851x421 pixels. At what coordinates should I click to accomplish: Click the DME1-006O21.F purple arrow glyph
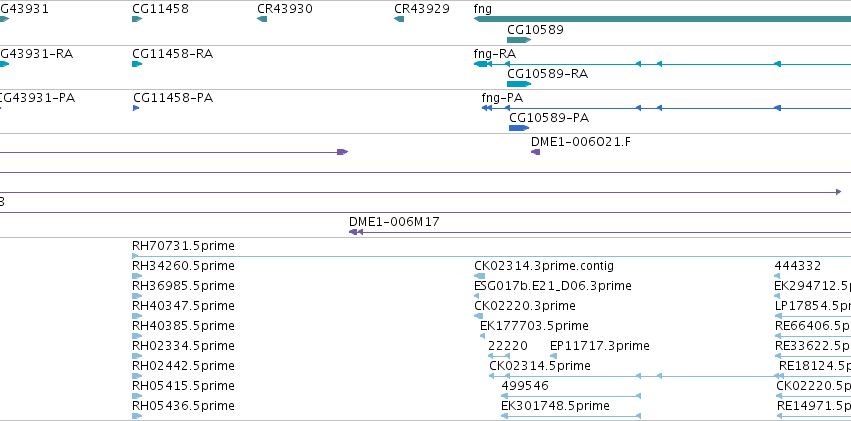pos(536,152)
